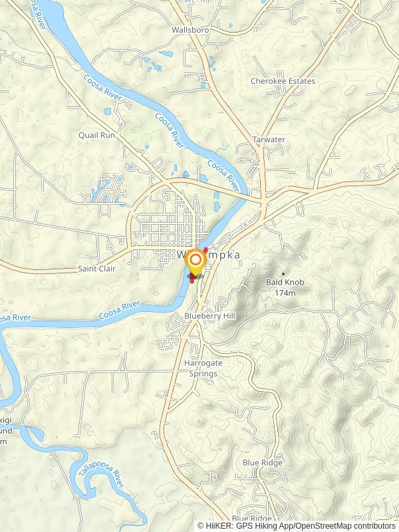Click the red trail route segment
Screen dimensions: 399x532
click(198, 265)
